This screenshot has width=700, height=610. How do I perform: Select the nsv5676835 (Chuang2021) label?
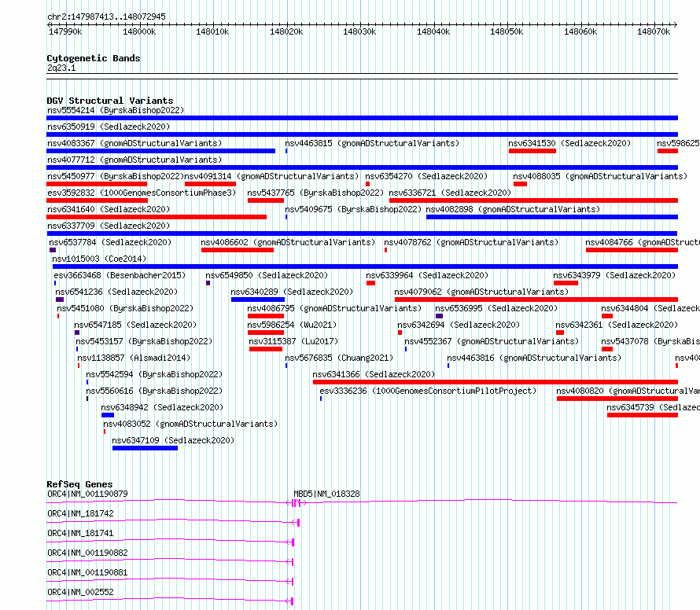pos(339,358)
